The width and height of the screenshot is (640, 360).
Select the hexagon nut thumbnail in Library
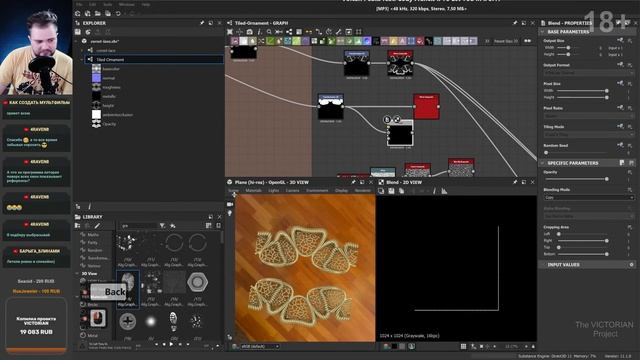click(198, 282)
